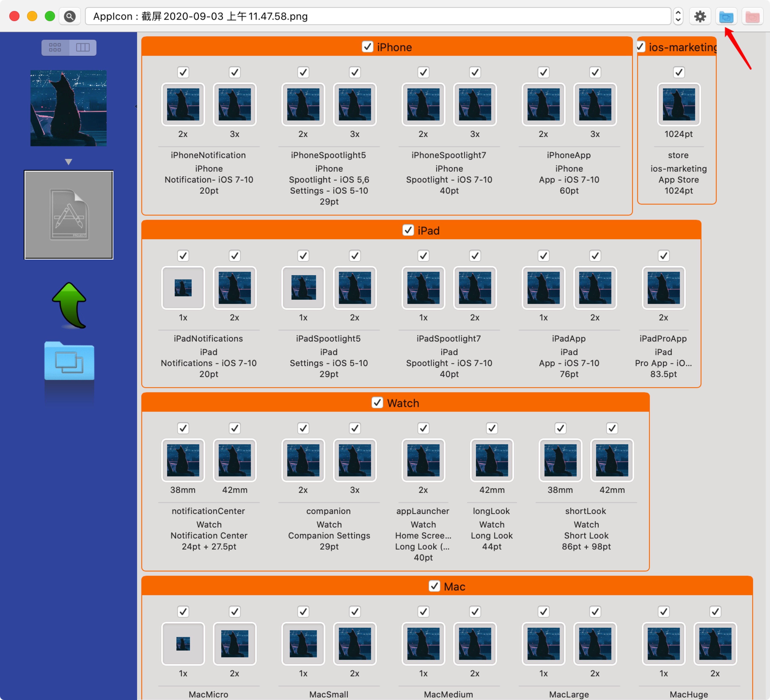Select the Xcode project file placeholder
Image resolution: width=770 pixels, height=700 pixels.
click(69, 215)
